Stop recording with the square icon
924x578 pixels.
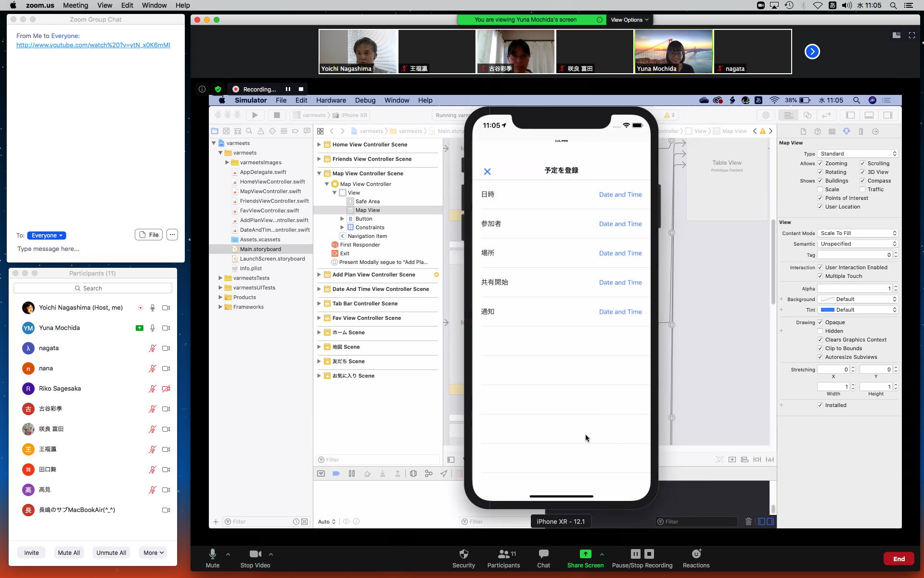tap(301, 89)
